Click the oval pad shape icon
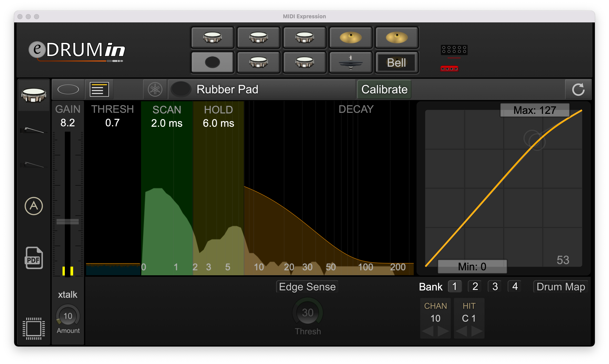The image size is (609, 364). [68, 89]
